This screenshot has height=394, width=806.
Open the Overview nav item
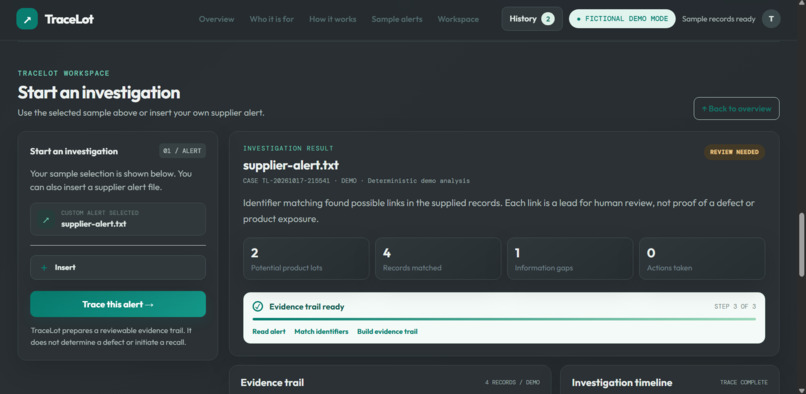pos(216,19)
